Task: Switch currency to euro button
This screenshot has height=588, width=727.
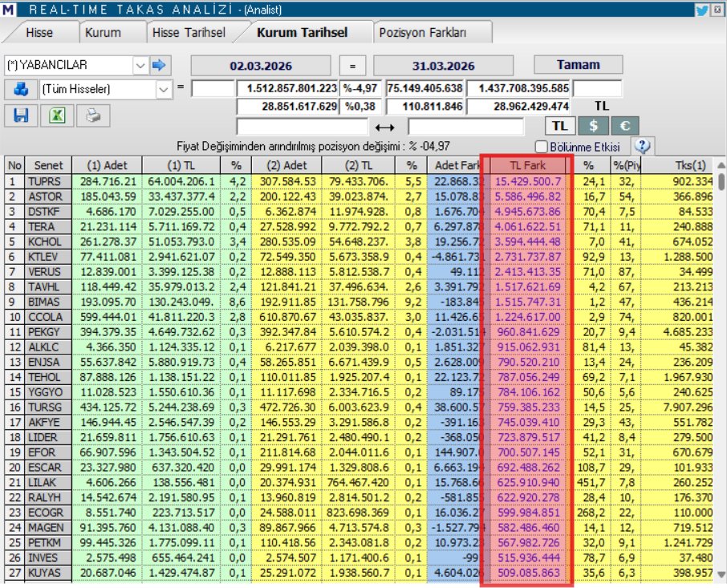Action: click(x=624, y=126)
